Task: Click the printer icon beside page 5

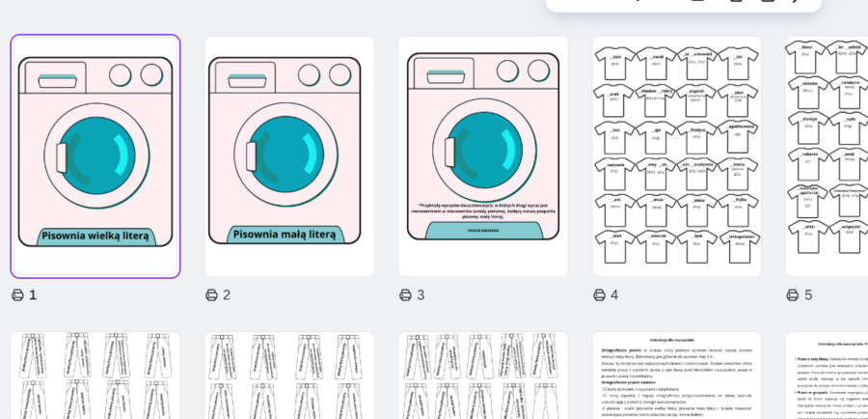Action: 793,294
